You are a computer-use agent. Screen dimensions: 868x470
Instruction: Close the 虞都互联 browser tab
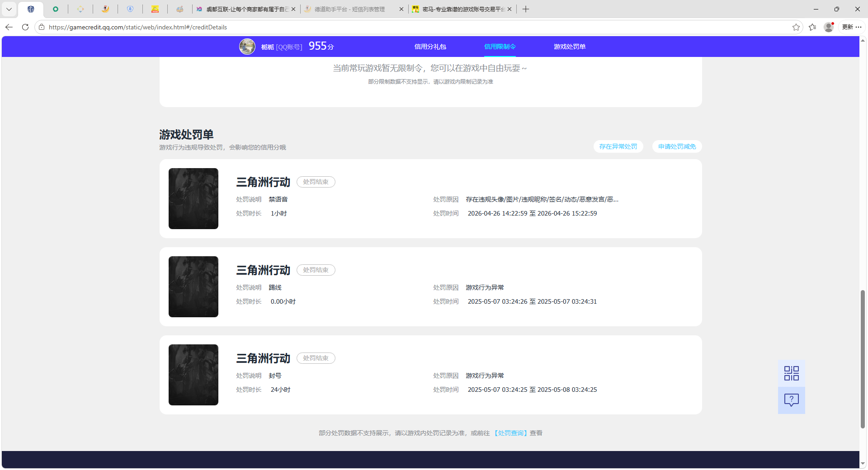click(x=293, y=9)
